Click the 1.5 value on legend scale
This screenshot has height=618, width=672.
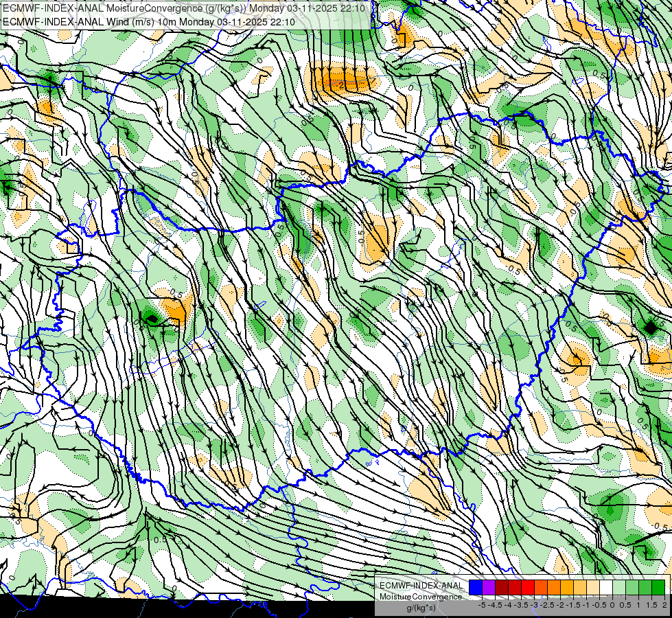pos(651,605)
